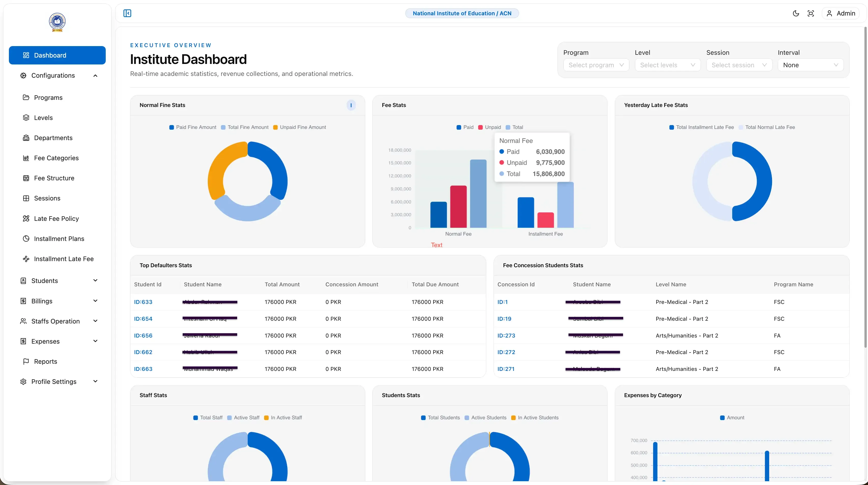The width and height of the screenshot is (868, 485).
Task: Click the Total Due Amount column header
Action: (435, 285)
